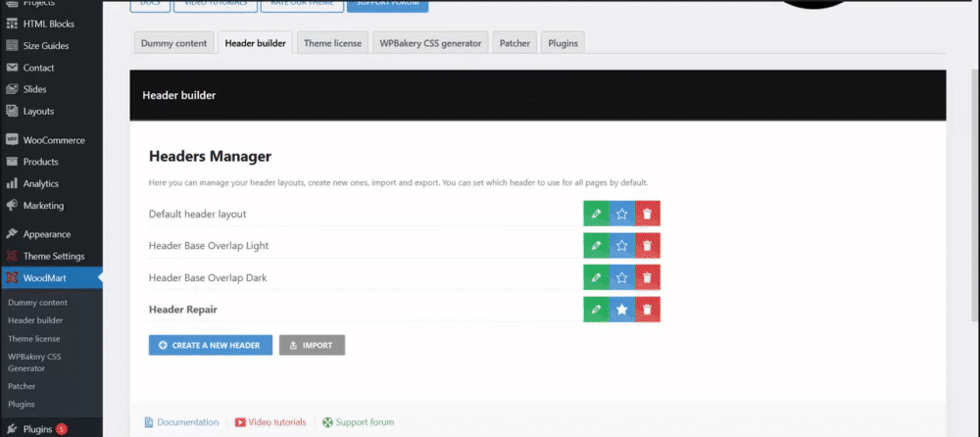Open Theme Settings in the sidebar
980x437 pixels.
[x=51, y=256]
